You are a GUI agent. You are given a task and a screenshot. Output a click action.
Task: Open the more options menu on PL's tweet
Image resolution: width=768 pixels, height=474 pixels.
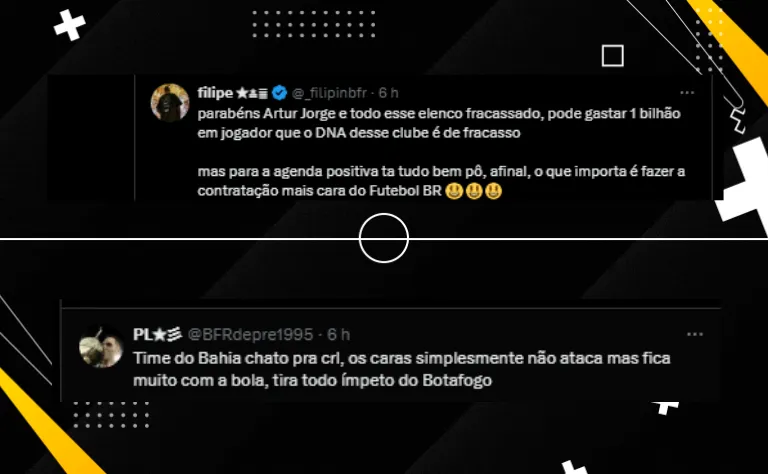tap(695, 334)
